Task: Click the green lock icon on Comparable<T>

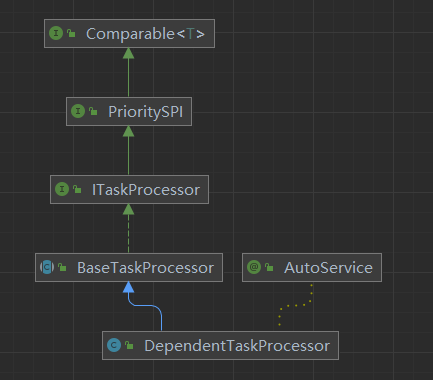Action: pos(71,33)
